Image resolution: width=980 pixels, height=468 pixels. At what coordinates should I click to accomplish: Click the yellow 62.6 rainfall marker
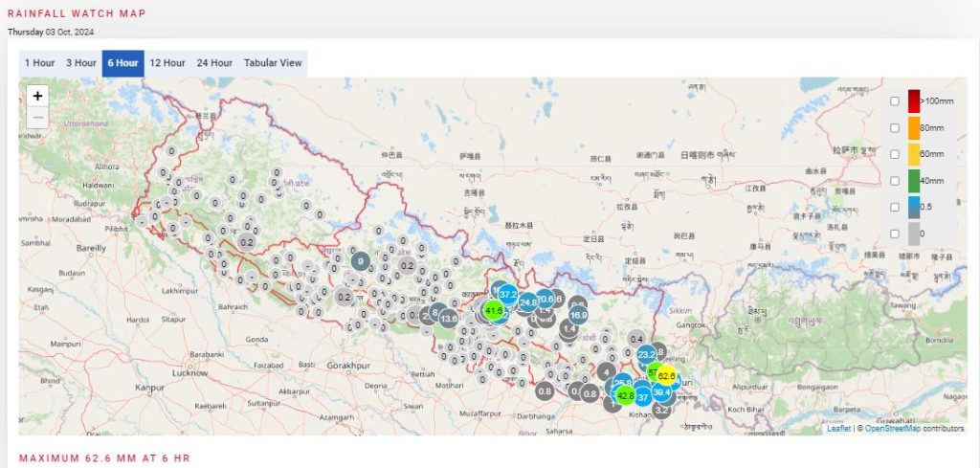pyautogui.click(x=667, y=376)
